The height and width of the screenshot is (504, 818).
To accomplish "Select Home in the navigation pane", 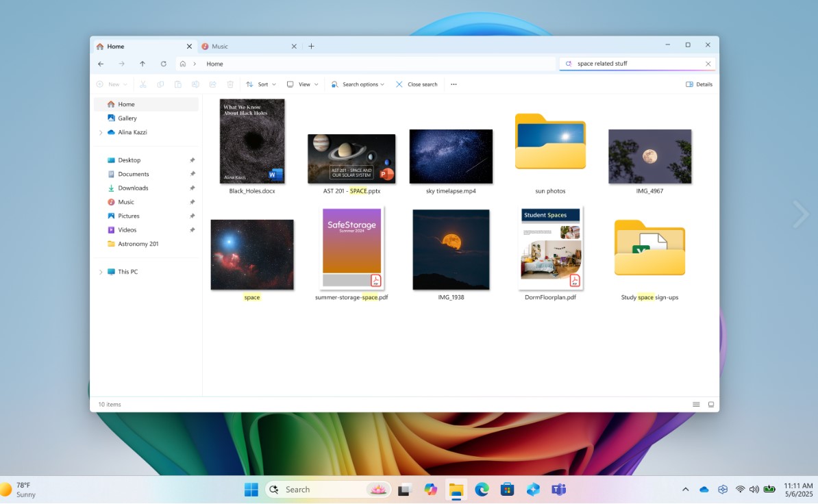I will 146,104.
